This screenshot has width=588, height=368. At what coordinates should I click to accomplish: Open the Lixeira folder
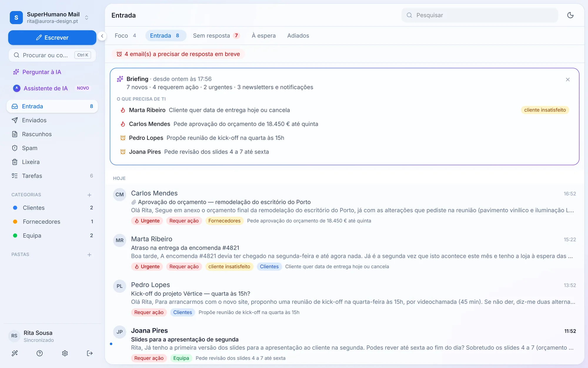(x=52, y=162)
